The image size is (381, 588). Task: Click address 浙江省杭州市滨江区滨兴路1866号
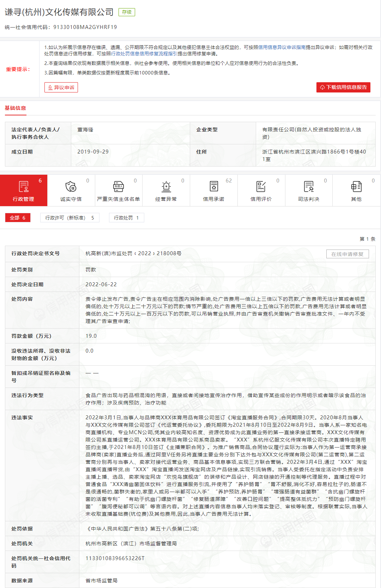coord(314,155)
